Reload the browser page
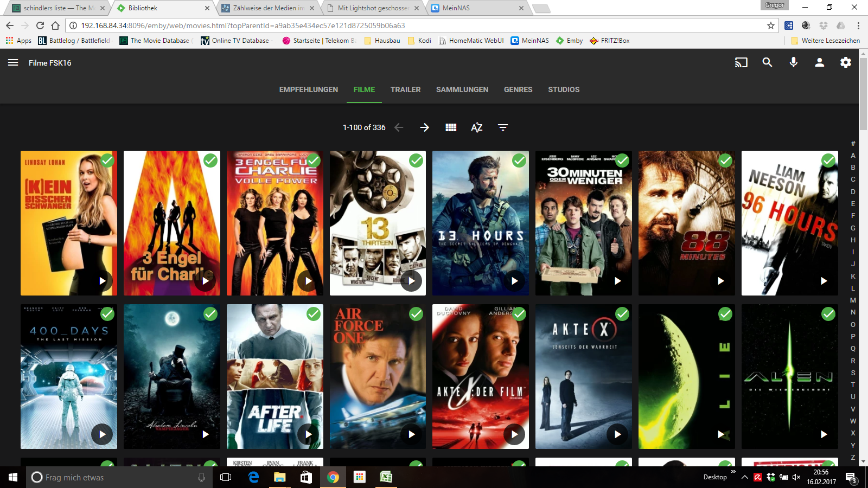 tap(40, 25)
